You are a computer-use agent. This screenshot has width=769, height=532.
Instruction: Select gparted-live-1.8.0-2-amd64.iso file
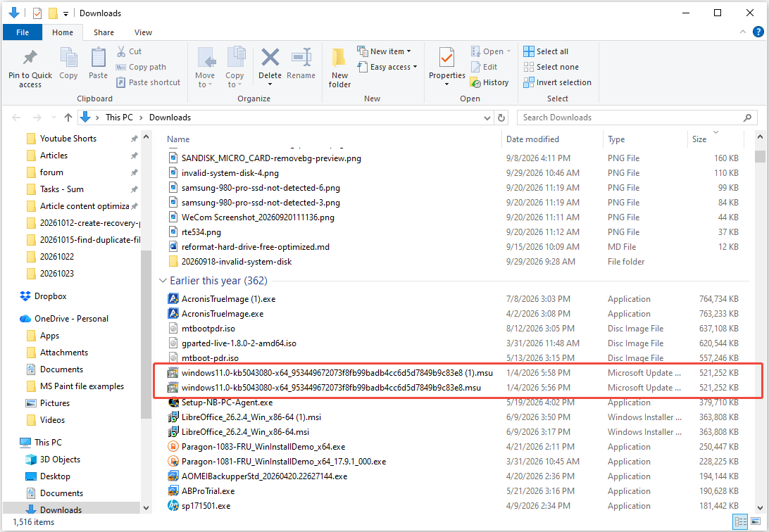click(239, 343)
